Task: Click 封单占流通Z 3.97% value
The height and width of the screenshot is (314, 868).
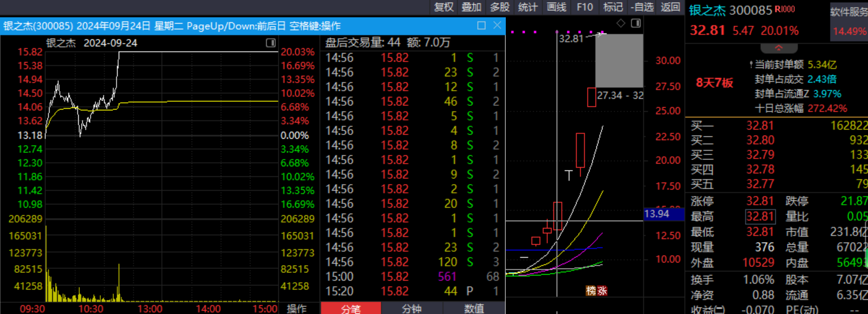Action: point(827,94)
